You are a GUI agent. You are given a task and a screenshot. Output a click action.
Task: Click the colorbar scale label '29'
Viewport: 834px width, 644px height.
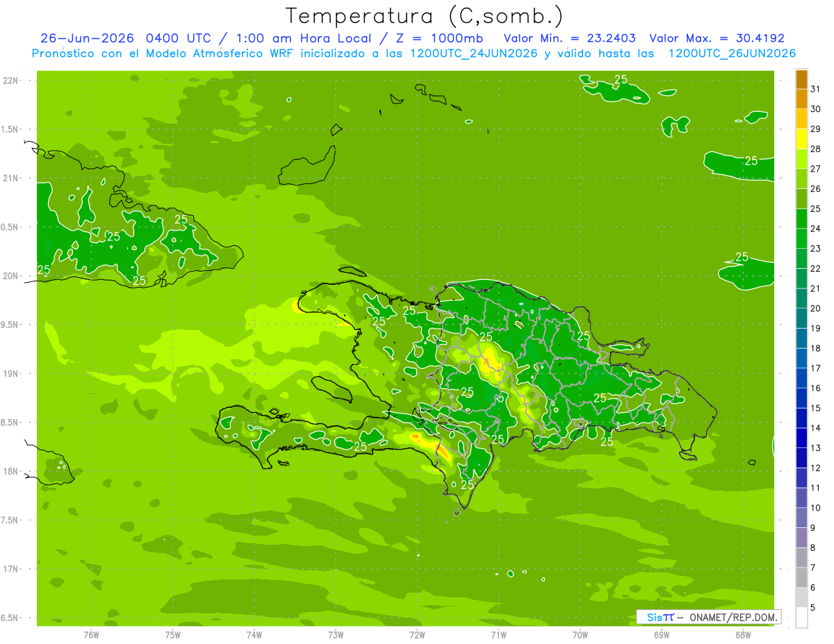click(x=815, y=129)
